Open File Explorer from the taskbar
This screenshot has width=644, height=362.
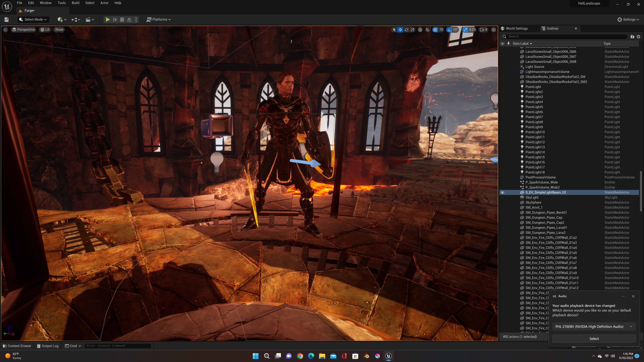[x=322, y=356]
